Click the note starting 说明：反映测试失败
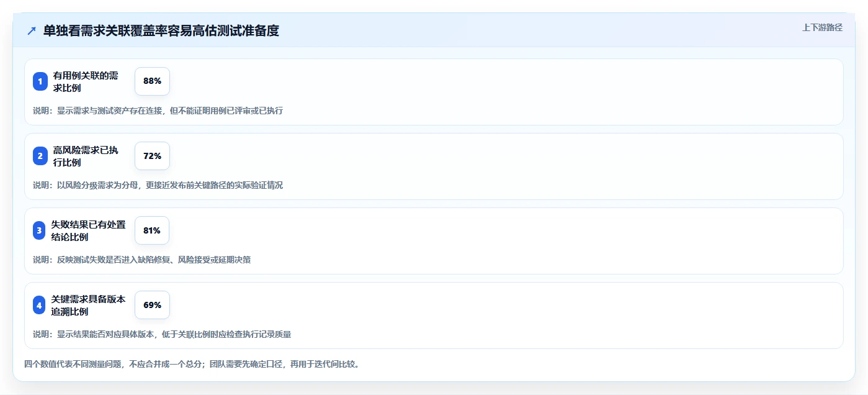The width and height of the screenshot is (868, 395). click(x=141, y=260)
